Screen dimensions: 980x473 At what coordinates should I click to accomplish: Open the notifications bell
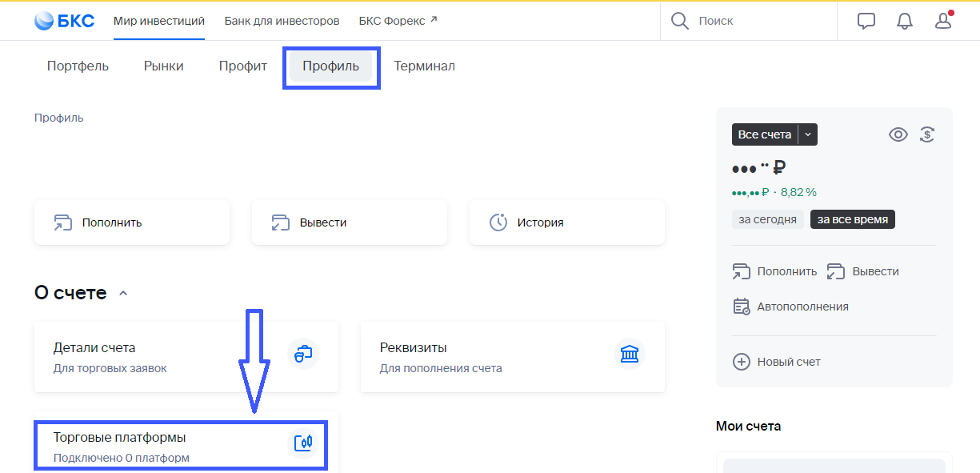point(905,21)
